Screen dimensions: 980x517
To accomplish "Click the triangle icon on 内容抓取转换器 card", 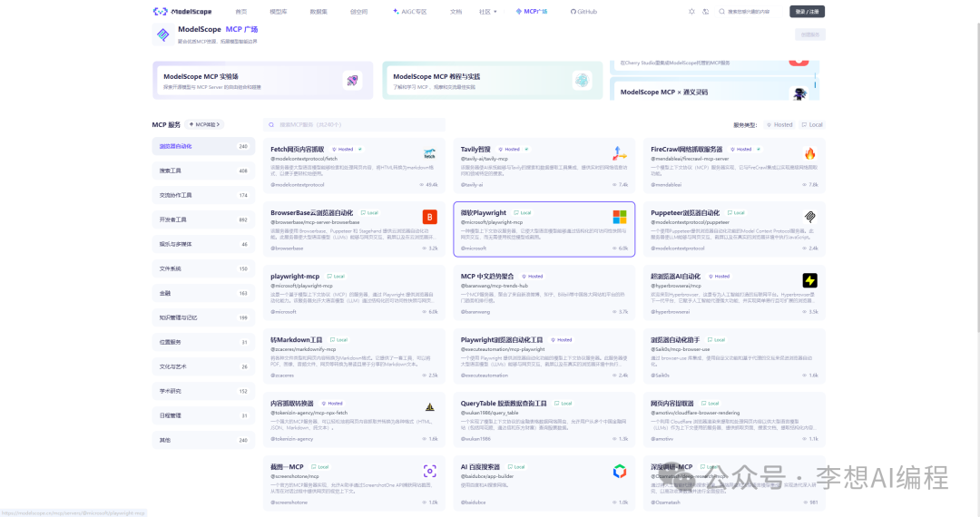I will click(x=429, y=407).
